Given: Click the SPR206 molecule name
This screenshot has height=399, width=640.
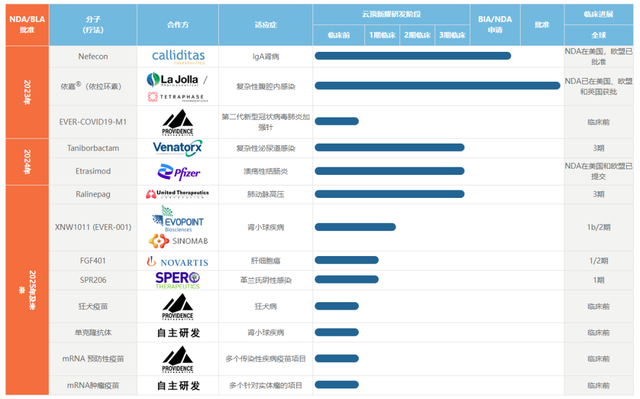Looking at the screenshot, I should pos(93,280).
